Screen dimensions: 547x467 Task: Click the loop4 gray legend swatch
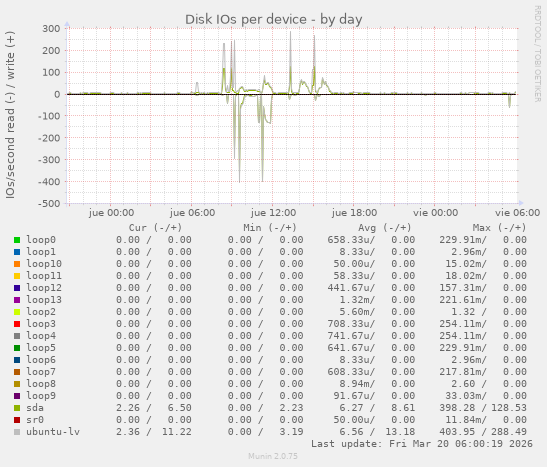coord(17,336)
